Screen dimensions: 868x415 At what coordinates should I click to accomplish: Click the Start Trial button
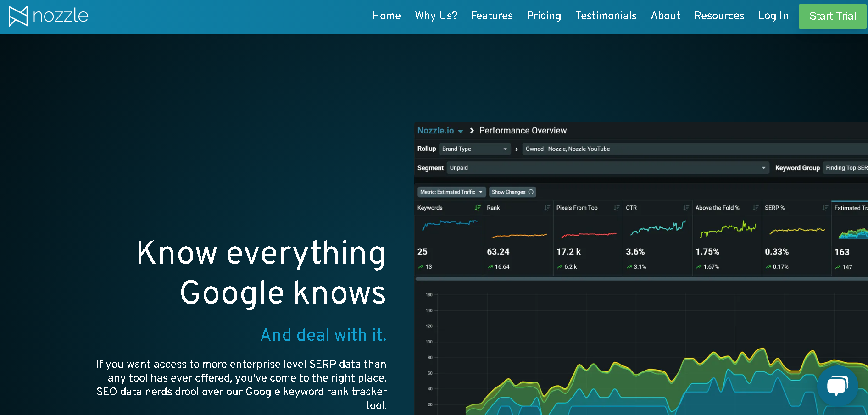point(832,17)
